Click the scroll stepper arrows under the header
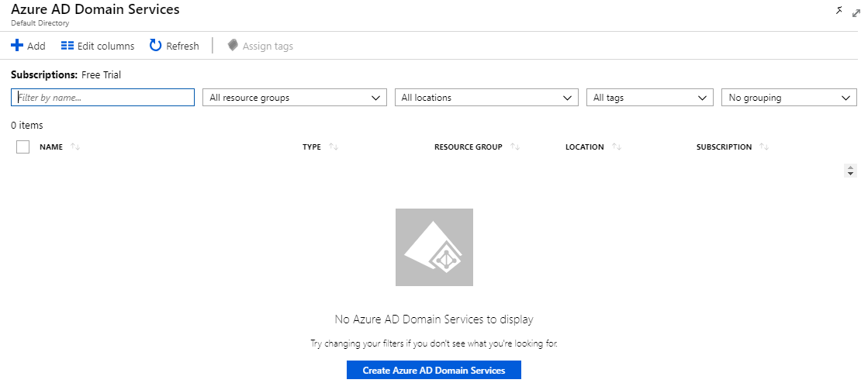This screenshot has height=390, width=868. tap(851, 171)
